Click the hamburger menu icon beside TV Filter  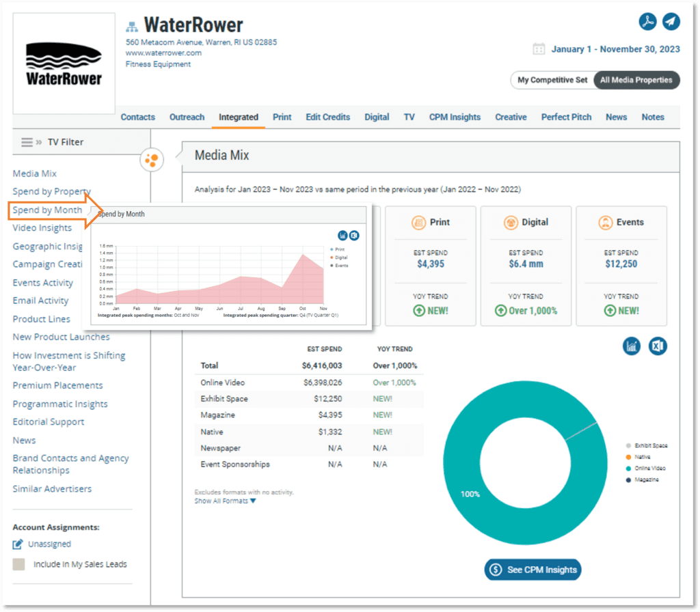(27, 142)
